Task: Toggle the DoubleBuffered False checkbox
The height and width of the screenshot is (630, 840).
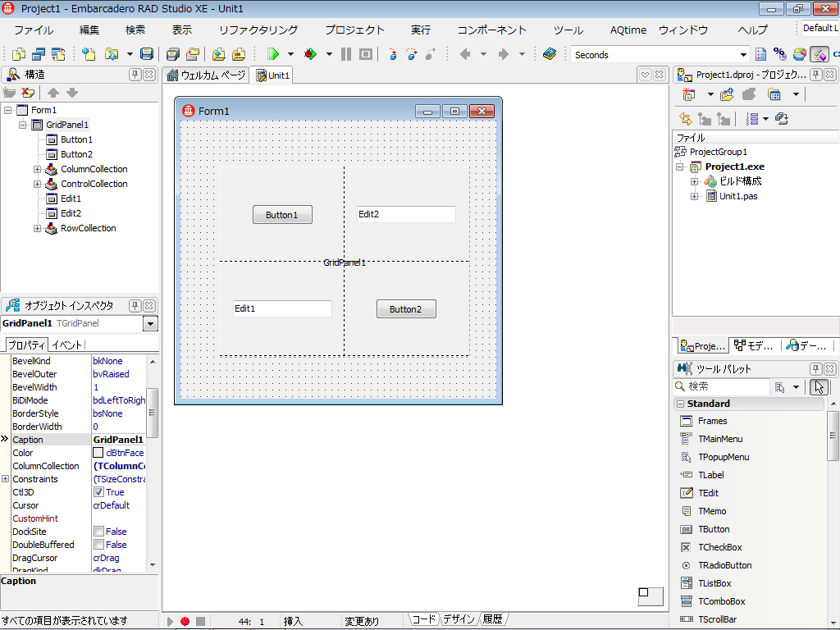Action: pos(98,545)
